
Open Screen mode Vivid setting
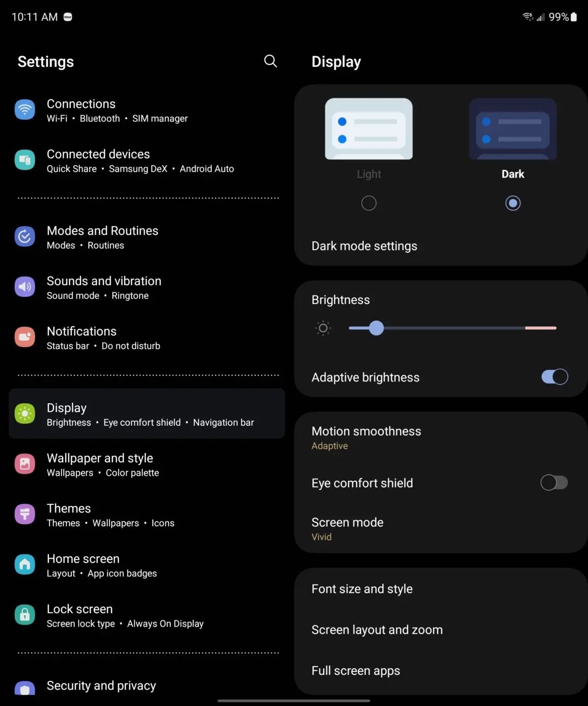[x=441, y=529]
